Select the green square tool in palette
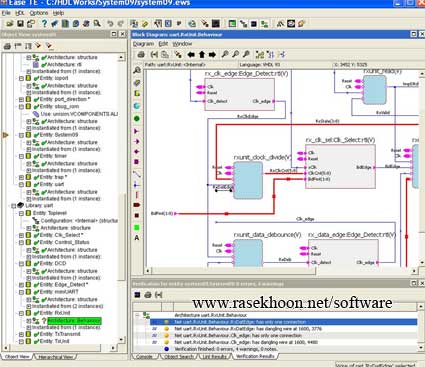Screen dimensions: 425x367 tap(137, 228)
